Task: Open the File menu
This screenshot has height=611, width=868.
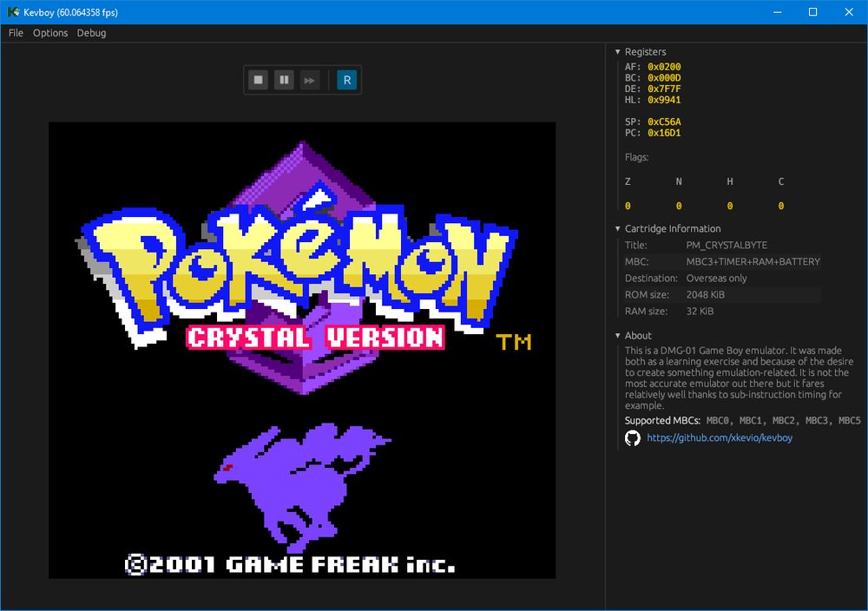Action: (x=15, y=33)
